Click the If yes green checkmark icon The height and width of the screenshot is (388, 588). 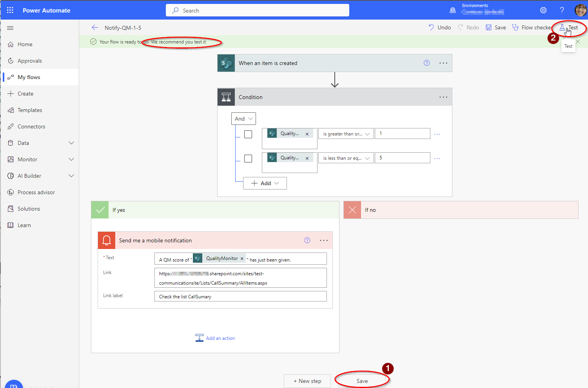click(x=100, y=210)
